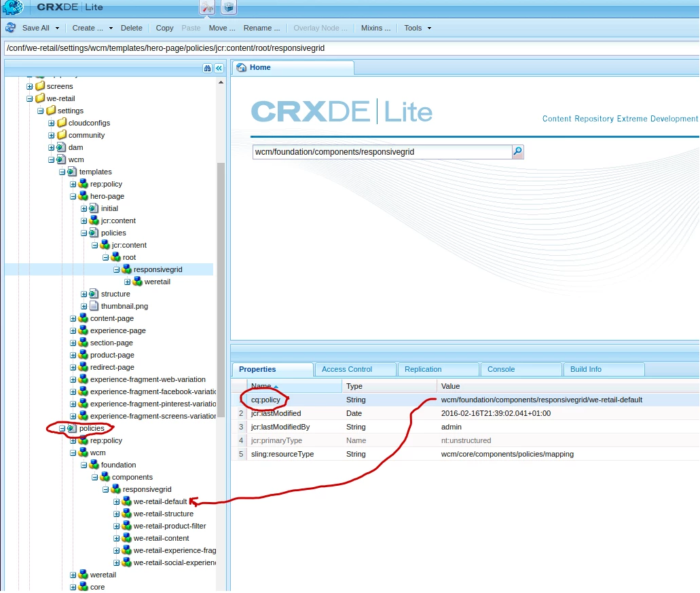Click the tools wrench icon in header
The image size is (700, 593).
click(207, 7)
